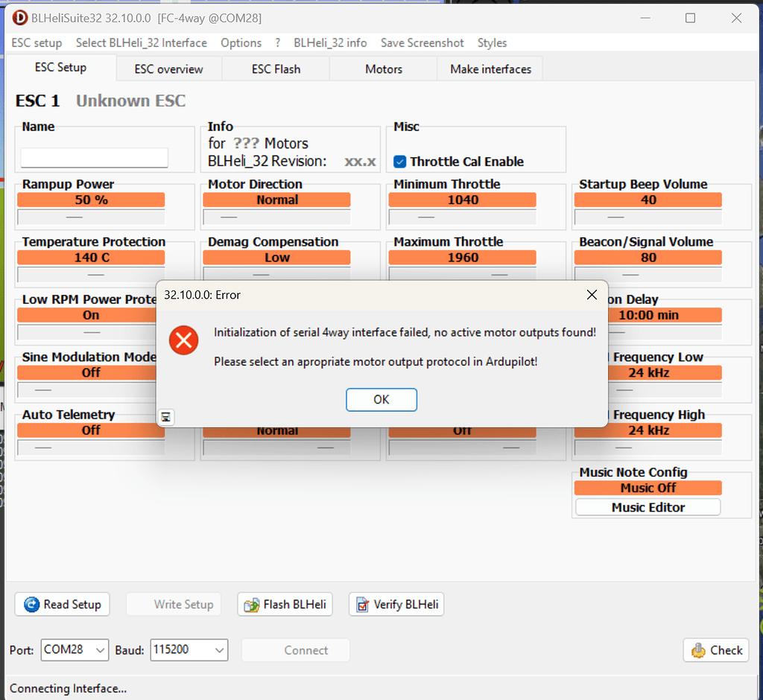Click the Check button hand icon

pos(698,650)
